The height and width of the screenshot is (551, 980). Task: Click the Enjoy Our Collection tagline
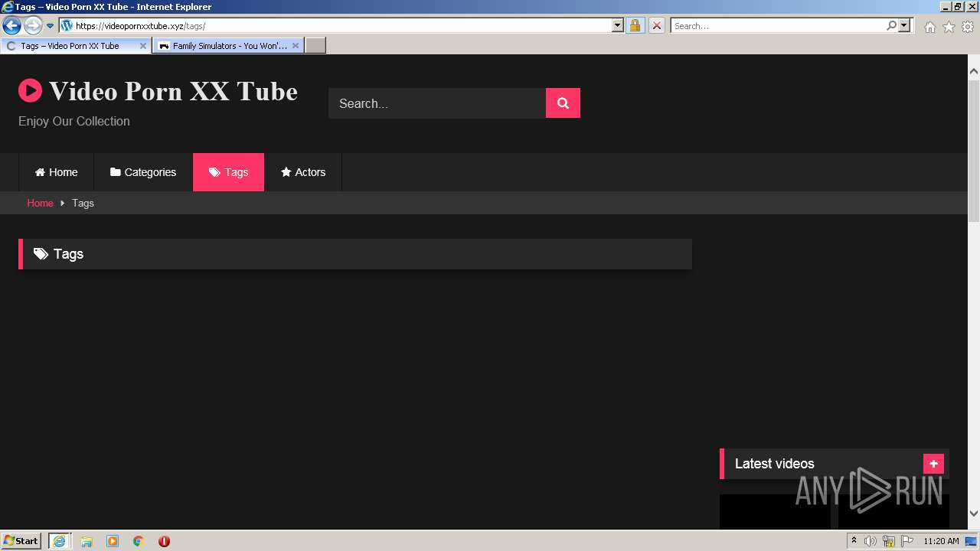74,121
